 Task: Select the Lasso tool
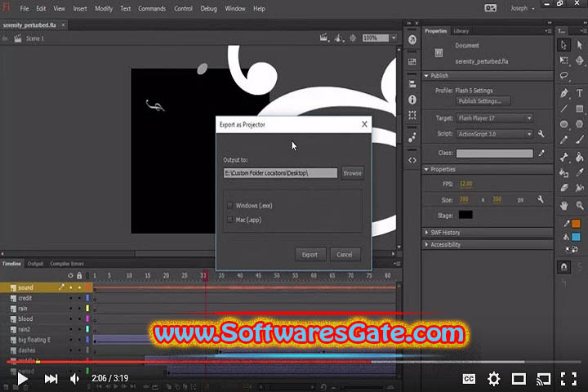(563, 76)
